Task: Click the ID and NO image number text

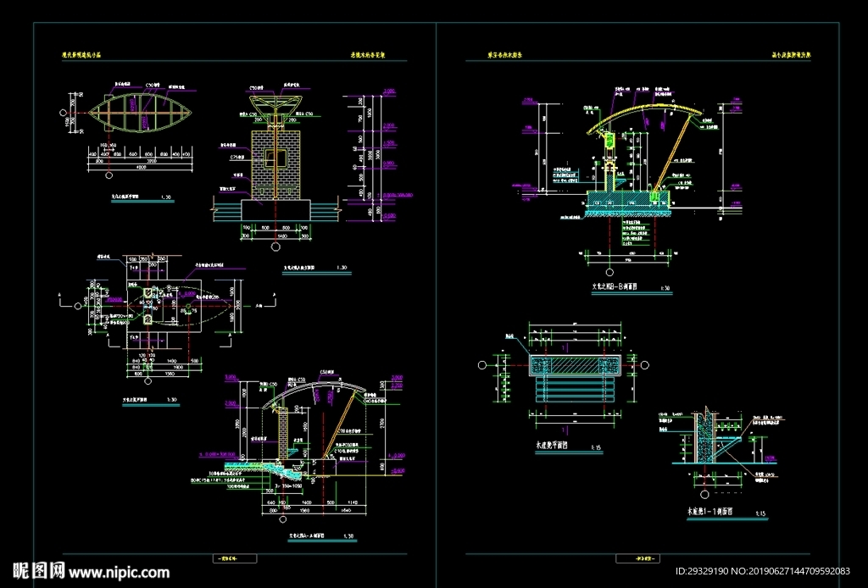Action: [x=763, y=571]
